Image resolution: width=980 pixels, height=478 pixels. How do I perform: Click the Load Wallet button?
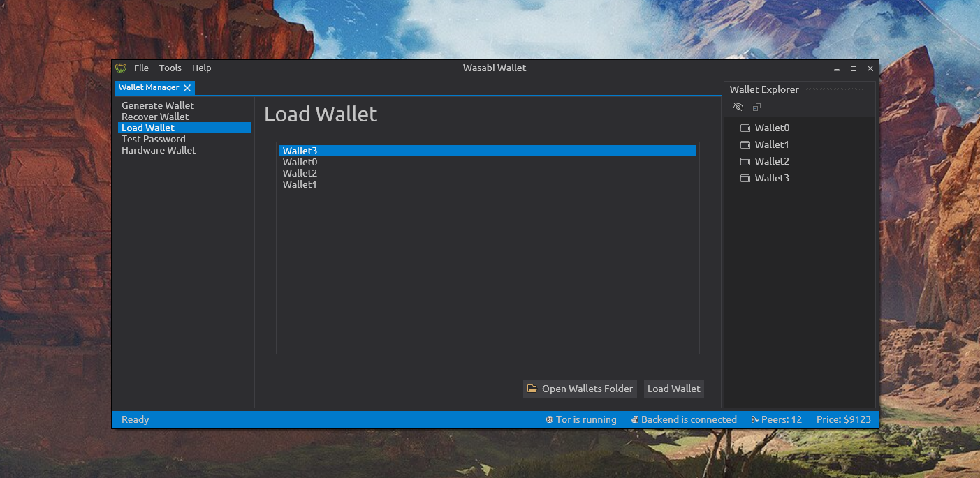(673, 389)
